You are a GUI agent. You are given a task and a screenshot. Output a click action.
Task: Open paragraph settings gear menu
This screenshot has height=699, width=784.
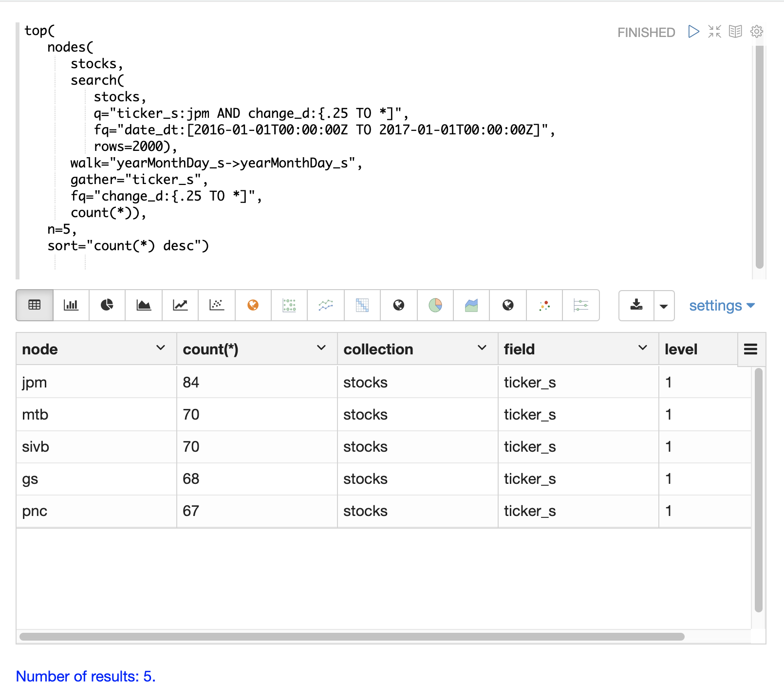[x=756, y=32]
